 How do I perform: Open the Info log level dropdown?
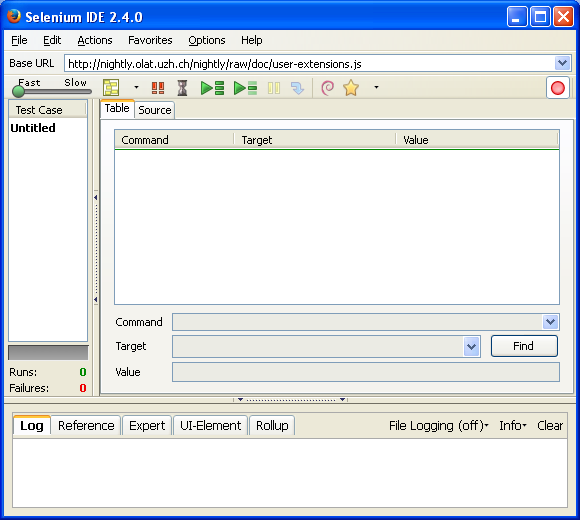coord(513,426)
